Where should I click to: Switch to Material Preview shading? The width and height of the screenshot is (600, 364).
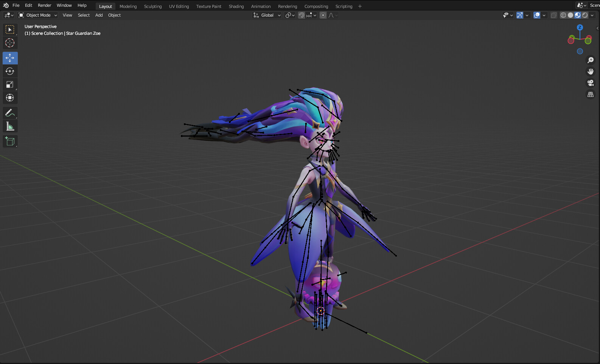[x=578, y=15]
